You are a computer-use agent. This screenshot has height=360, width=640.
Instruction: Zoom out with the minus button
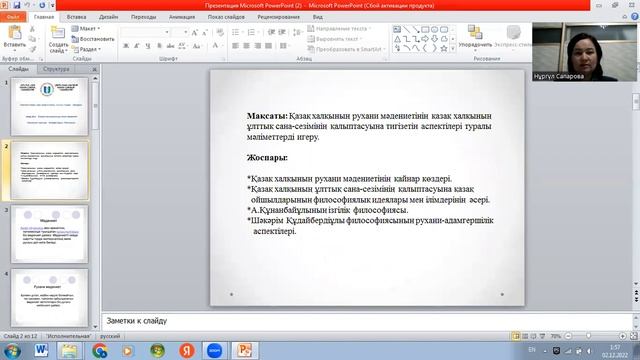(568, 336)
